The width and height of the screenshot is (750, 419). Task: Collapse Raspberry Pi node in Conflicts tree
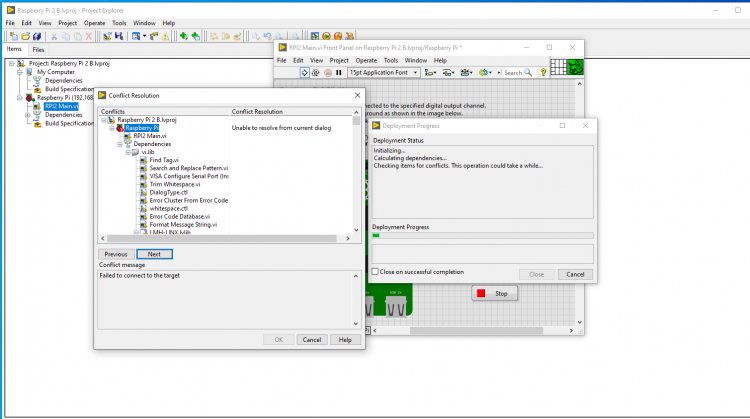(112, 128)
